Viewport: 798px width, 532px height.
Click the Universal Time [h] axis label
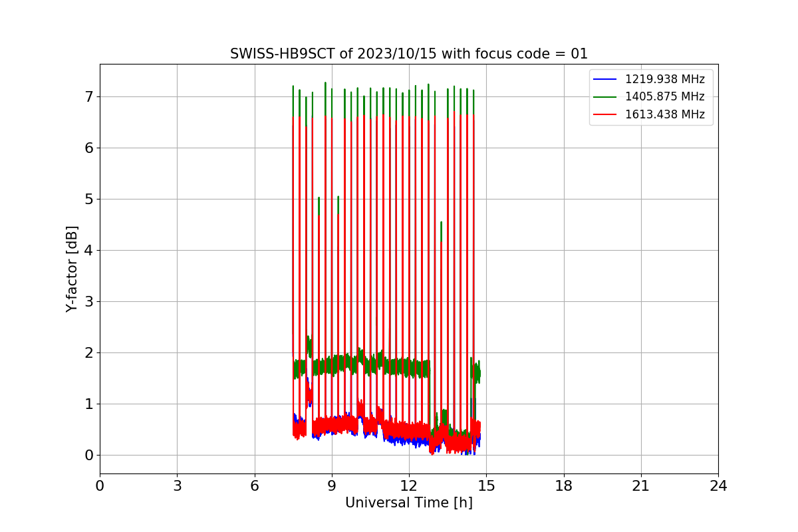coord(409,503)
